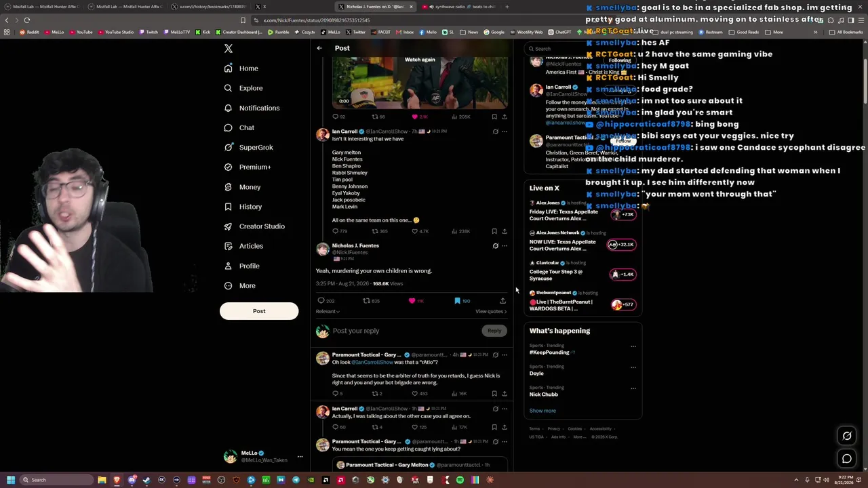Bookmark Ian Carroll's 'other case' reply
Image resolution: width=868 pixels, height=488 pixels.
pos(494,428)
